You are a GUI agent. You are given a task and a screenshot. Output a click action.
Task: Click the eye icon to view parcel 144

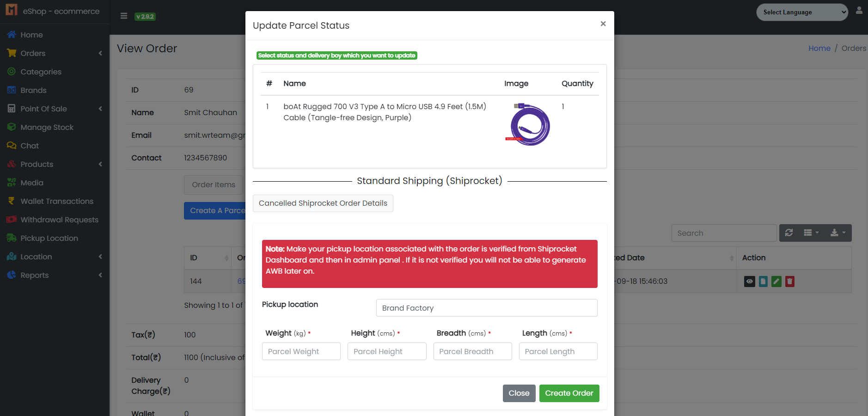point(749,281)
